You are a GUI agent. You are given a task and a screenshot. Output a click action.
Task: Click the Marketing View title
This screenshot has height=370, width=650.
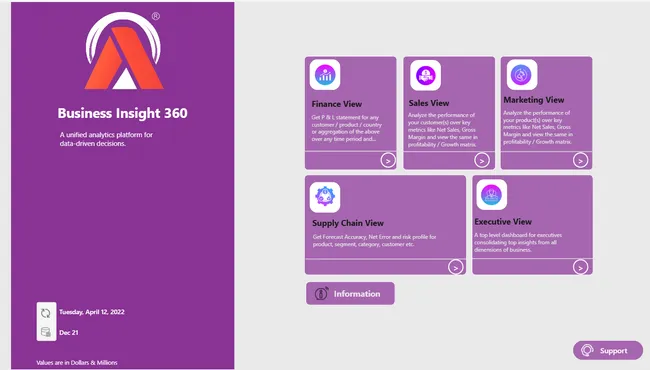pos(534,100)
